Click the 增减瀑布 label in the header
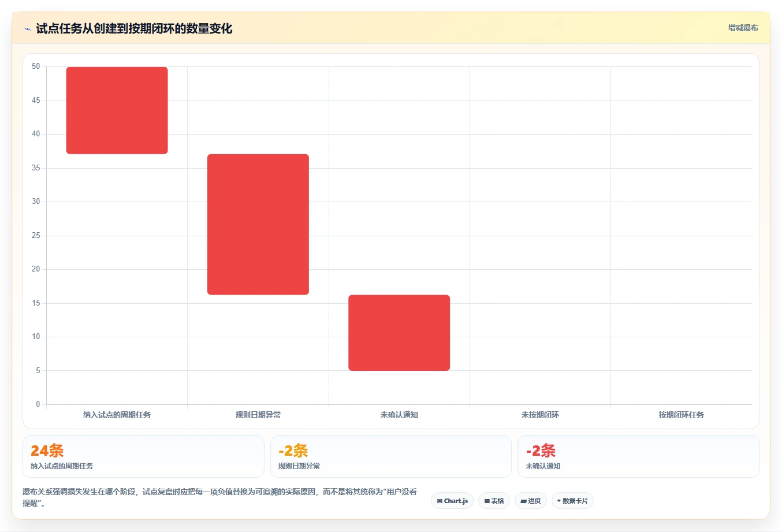Viewport: 782px width, 532px height. click(x=743, y=28)
